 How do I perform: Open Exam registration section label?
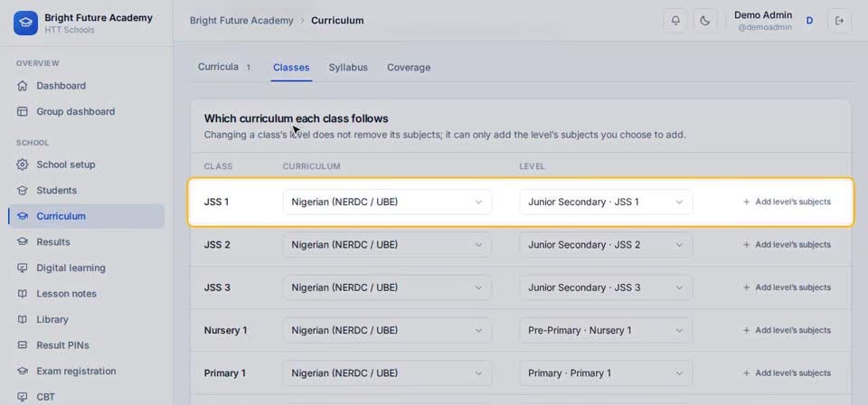pyautogui.click(x=76, y=372)
